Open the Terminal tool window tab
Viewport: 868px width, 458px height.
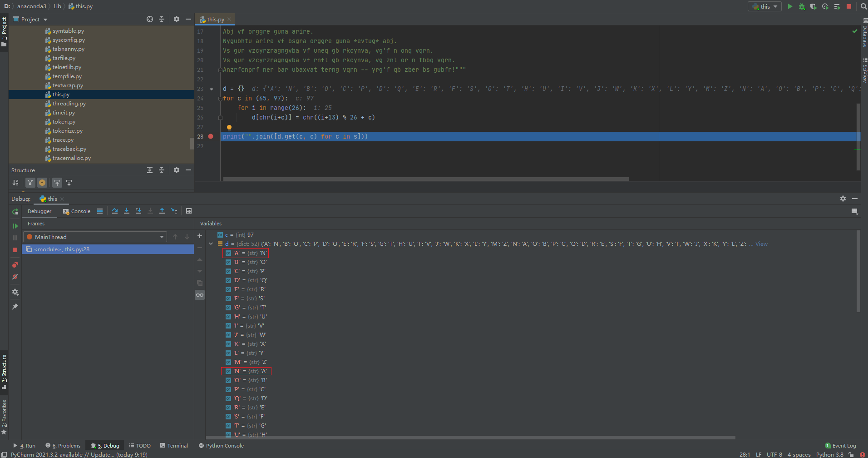click(x=174, y=446)
